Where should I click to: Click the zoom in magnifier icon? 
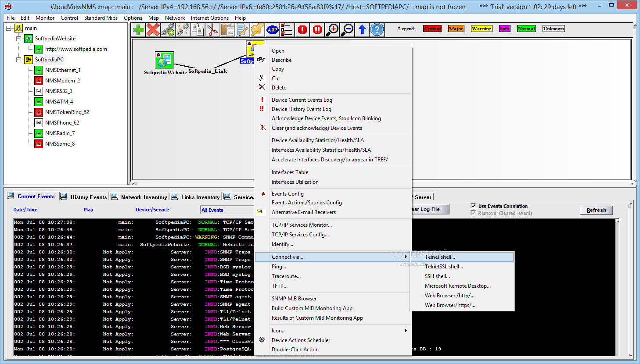coord(332,30)
